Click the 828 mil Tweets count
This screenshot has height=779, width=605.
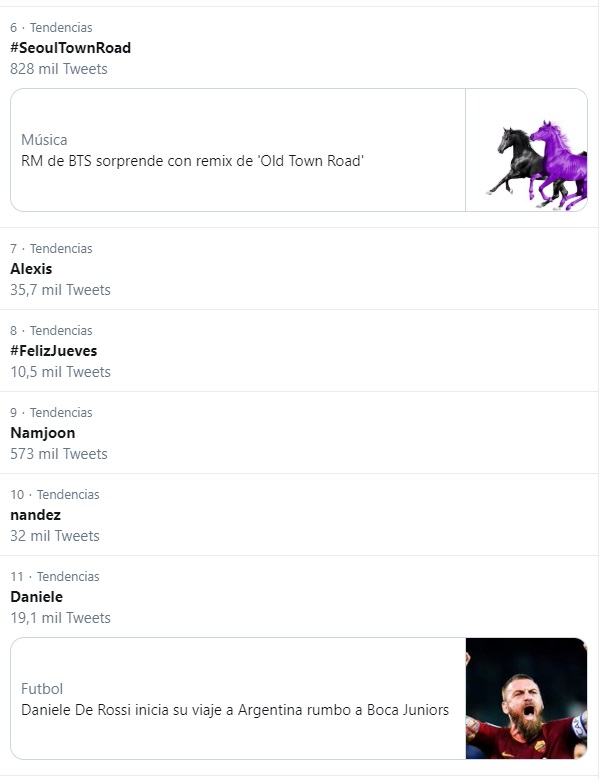click(59, 69)
